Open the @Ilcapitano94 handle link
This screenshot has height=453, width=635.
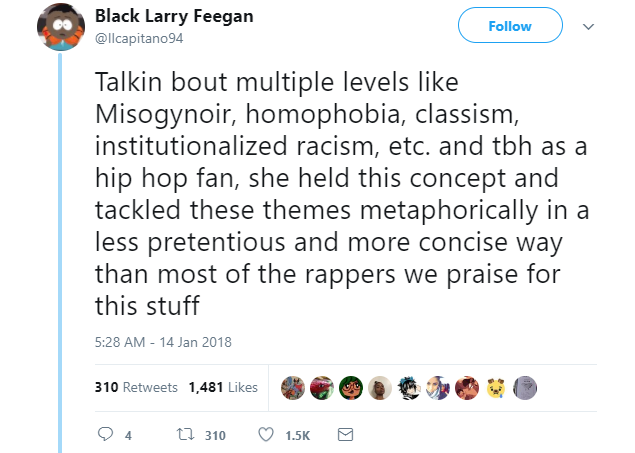pyautogui.click(x=137, y=38)
